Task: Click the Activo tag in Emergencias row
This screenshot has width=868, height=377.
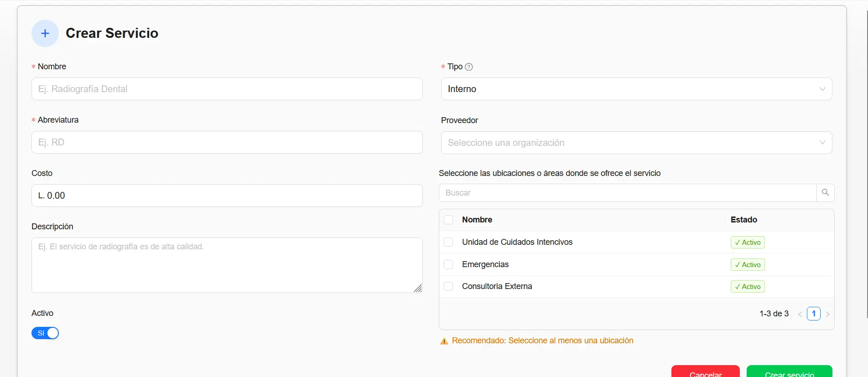Action: pos(748,265)
